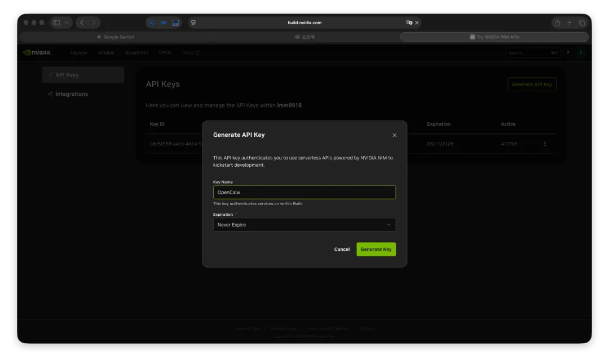
Task: Click the green Generate Key button
Action: [376, 249]
